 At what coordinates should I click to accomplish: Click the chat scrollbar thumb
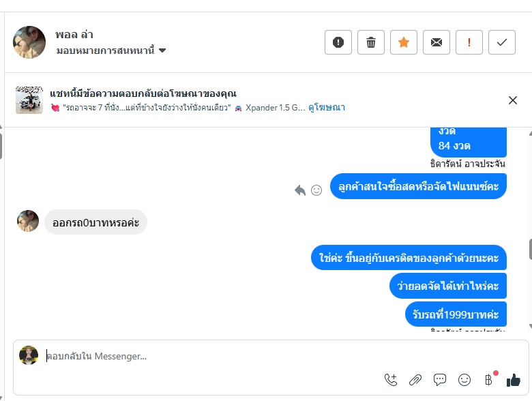point(530,250)
